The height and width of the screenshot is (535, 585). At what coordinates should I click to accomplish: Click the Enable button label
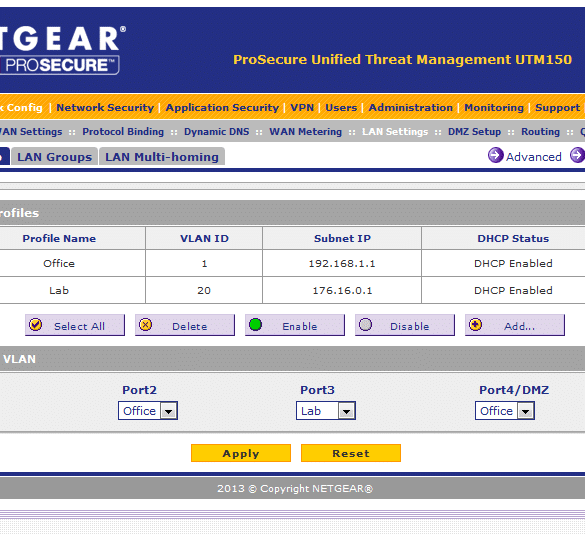(x=300, y=326)
